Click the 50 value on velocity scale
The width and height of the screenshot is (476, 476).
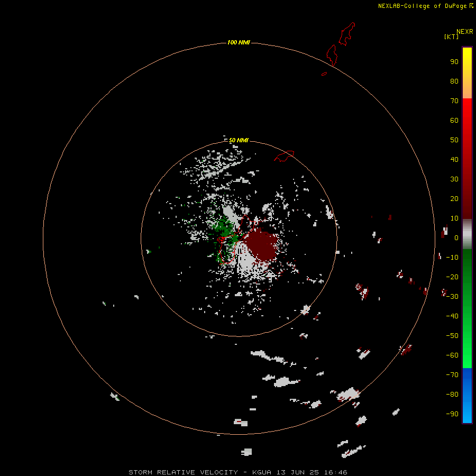pos(454,140)
